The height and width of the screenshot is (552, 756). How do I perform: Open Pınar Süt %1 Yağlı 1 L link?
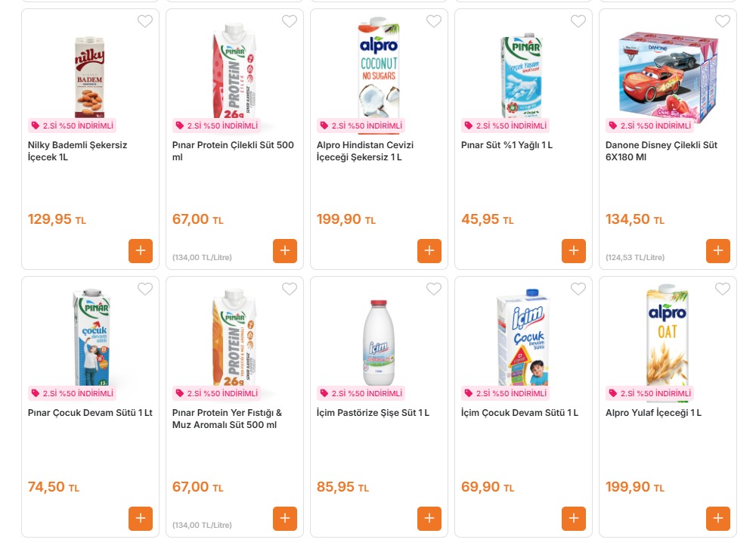[x=507, y=145]
